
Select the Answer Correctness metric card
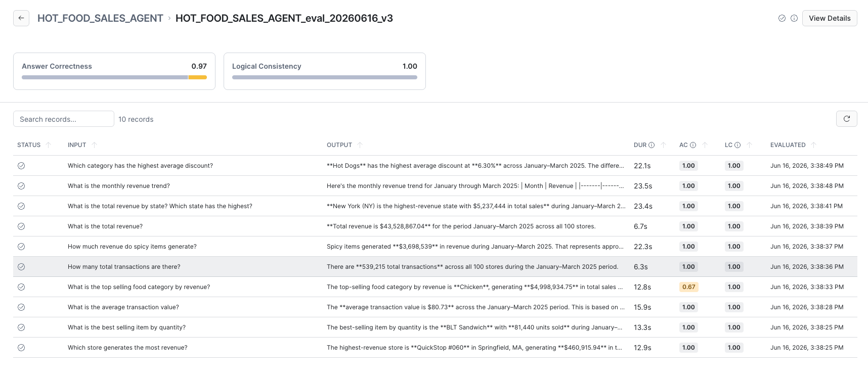114,71
